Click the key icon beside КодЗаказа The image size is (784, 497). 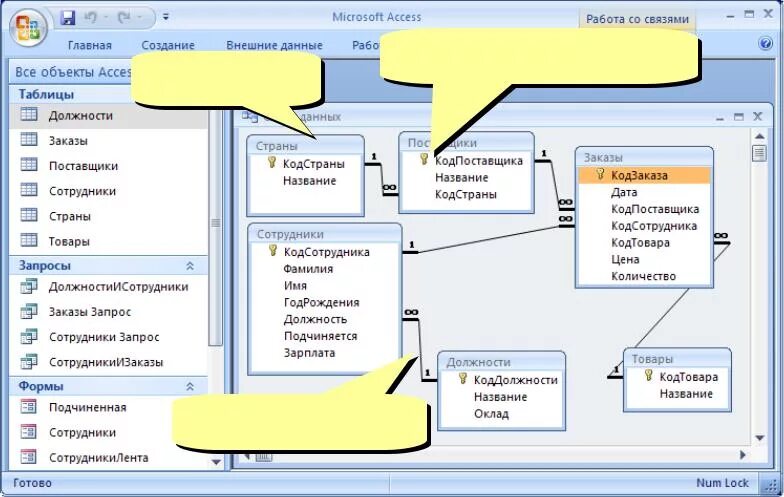(x=600, y=174)
